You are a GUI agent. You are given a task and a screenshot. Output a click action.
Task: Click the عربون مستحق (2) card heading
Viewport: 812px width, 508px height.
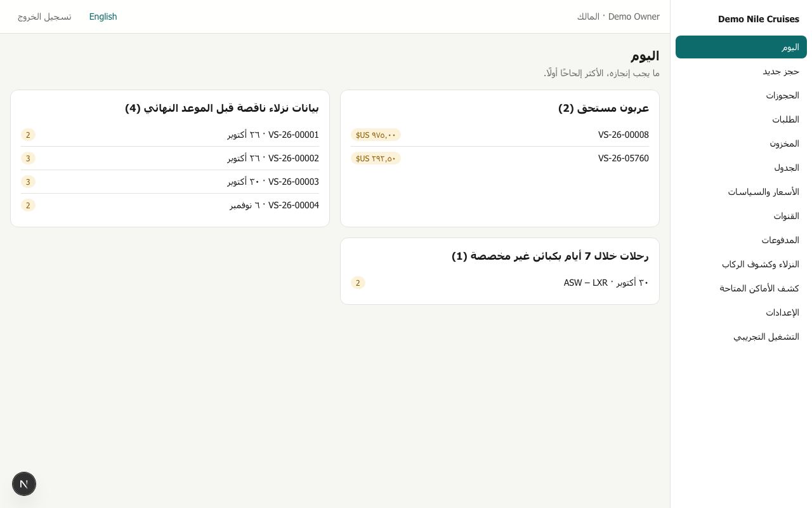tap(603, 108)
